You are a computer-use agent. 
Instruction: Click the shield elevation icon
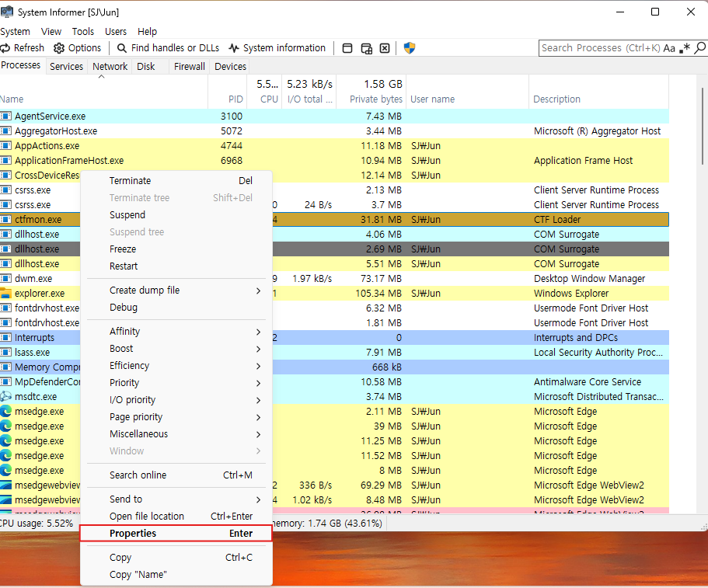[x=409, y=48]
